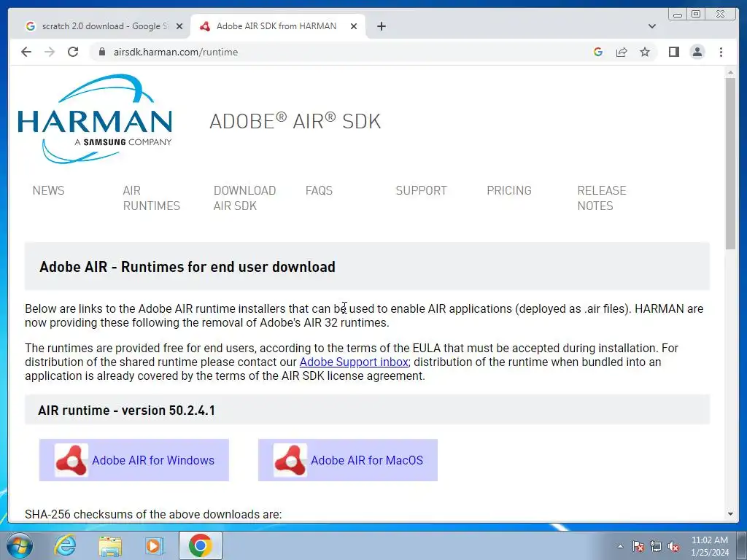Follow the Adobe Support inbox link
The image size is (747, 560).
click(x=354, y=362)
